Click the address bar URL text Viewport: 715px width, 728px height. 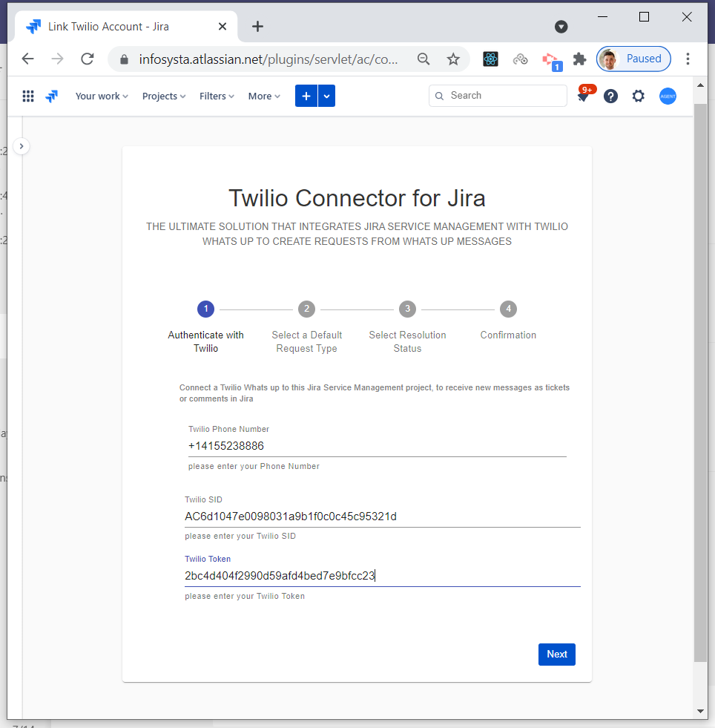[268, 59]
